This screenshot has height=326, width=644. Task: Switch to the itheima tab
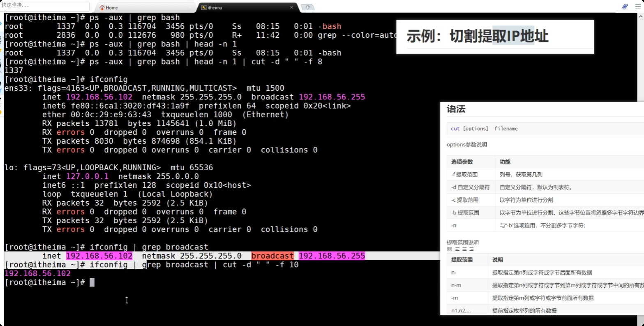[247, 7]
